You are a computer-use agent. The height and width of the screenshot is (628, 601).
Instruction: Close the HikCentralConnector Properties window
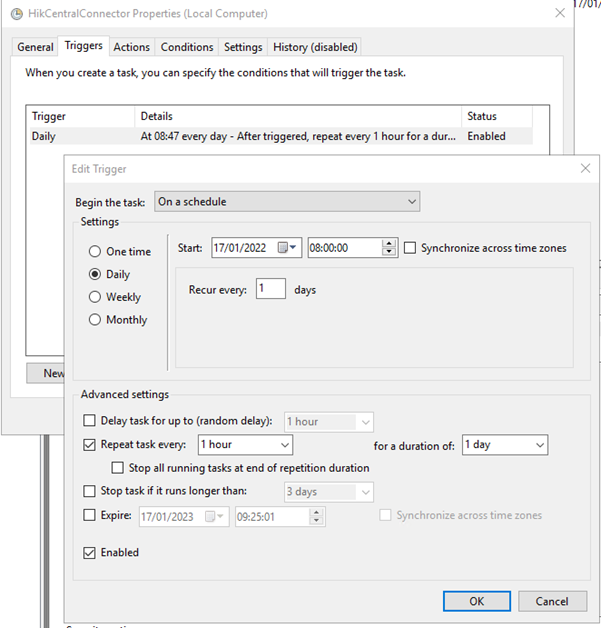pos(558,14)
